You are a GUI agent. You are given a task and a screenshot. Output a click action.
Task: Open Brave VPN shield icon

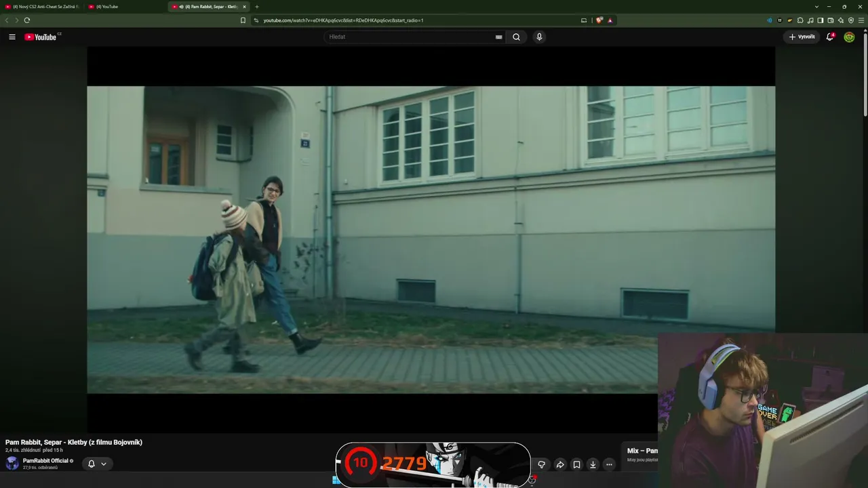[x=851, y=20]
